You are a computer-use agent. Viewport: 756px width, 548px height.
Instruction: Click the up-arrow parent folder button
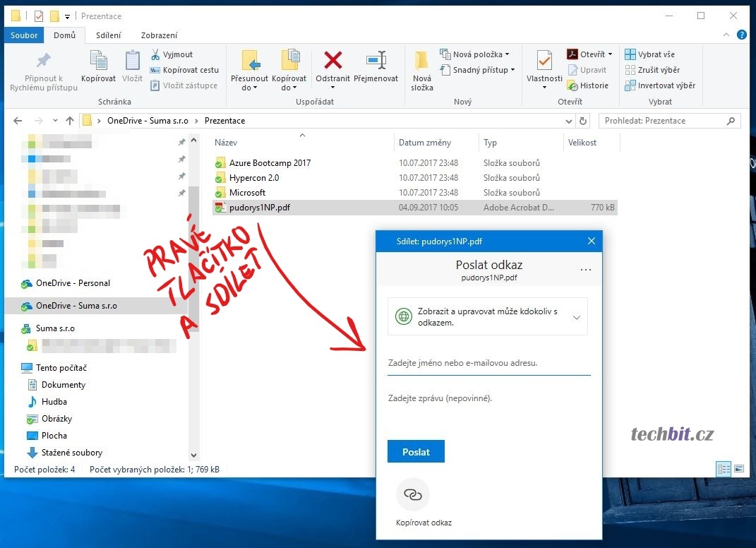[x=69, y=121]
